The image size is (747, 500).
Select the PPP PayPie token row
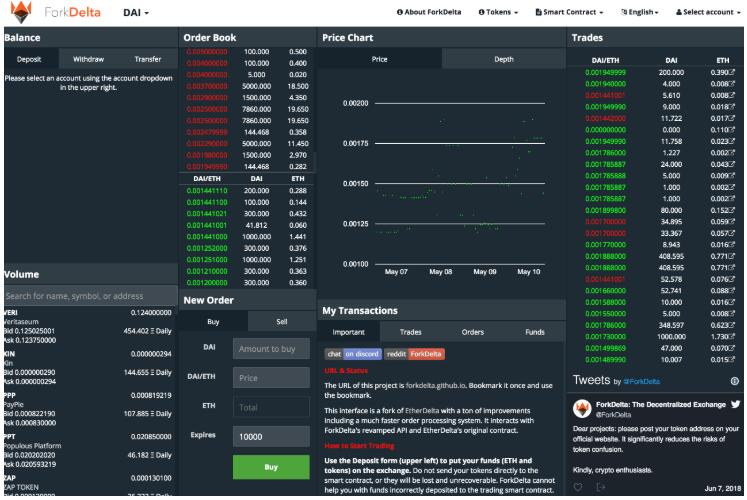click(x=89, y=409)
